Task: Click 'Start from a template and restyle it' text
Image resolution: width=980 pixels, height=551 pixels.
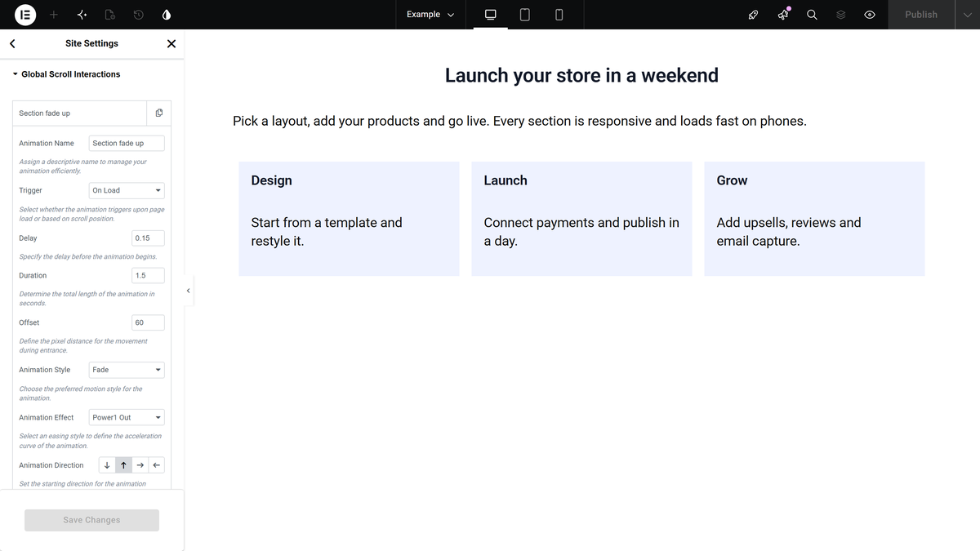Action: [x=327, y=232]
